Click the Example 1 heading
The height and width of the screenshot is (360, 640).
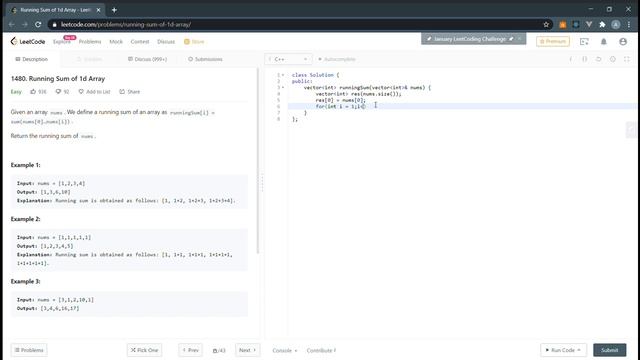click(x=25, y=165)
